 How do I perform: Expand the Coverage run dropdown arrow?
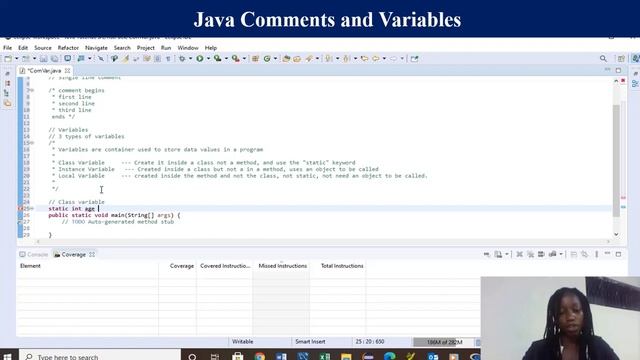[226, 59]
